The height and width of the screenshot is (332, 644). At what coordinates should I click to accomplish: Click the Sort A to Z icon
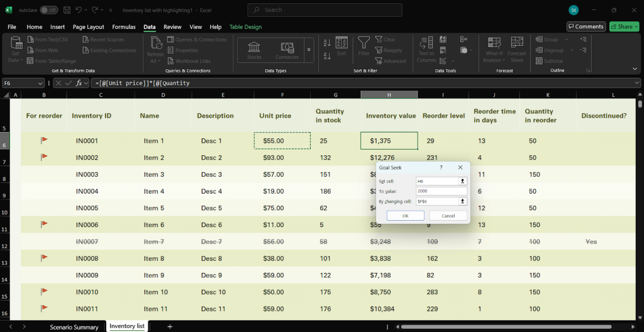pos(327,43)
